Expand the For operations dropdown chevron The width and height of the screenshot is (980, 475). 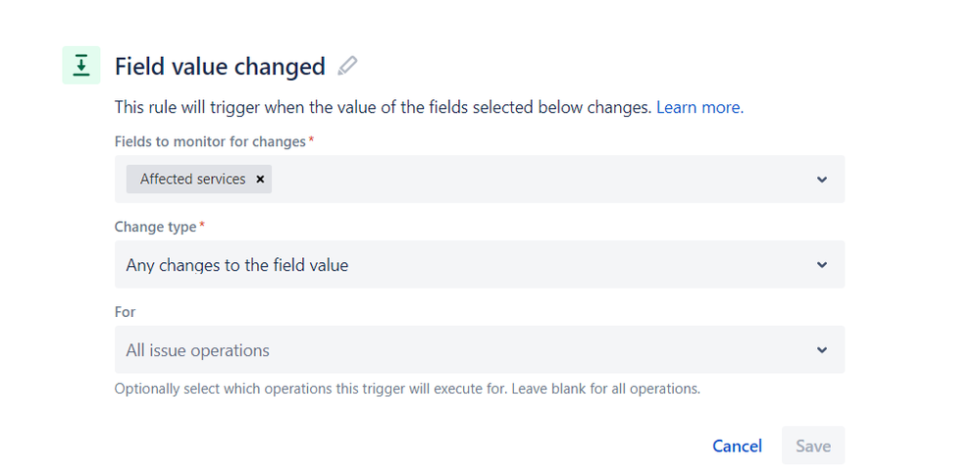822,350
